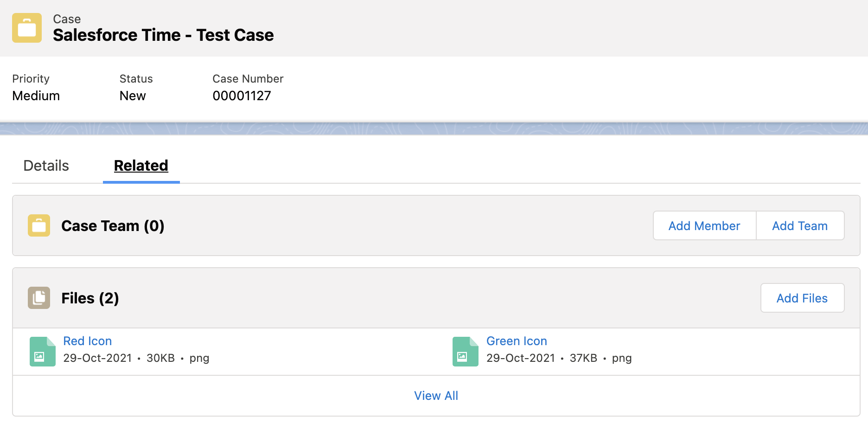The height and width of the screenshot is (424, 868).
Task: Click the Status value New
Action: point(133,96)
